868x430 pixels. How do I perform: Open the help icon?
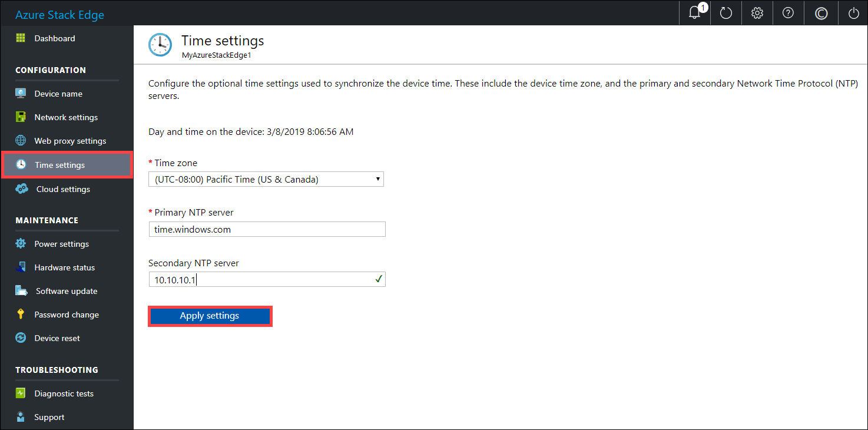(788, 12)
